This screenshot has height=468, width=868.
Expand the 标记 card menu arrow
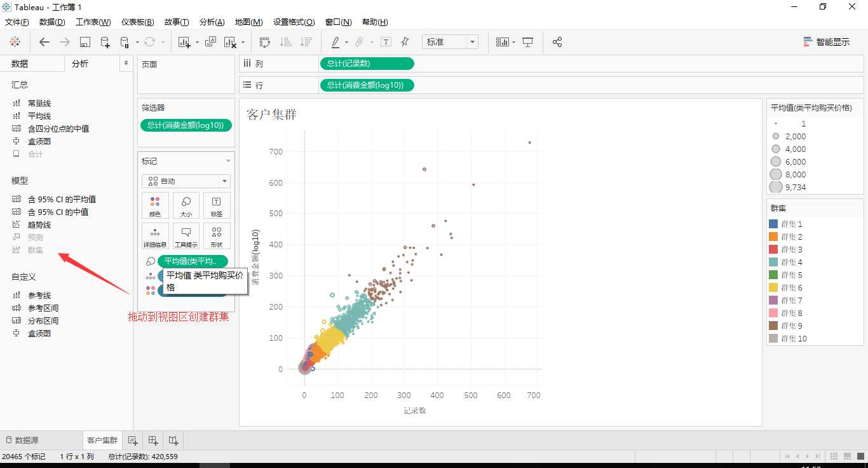coord(228,162)
